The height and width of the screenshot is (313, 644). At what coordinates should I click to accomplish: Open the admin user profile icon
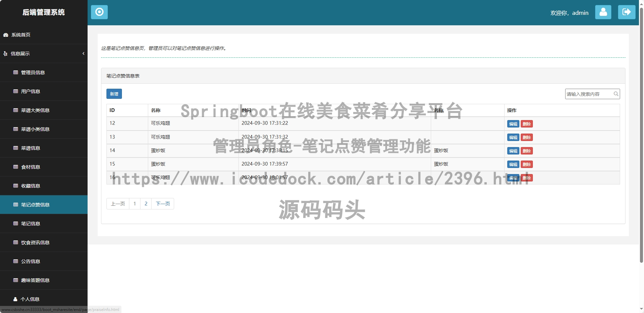point(603,12)
